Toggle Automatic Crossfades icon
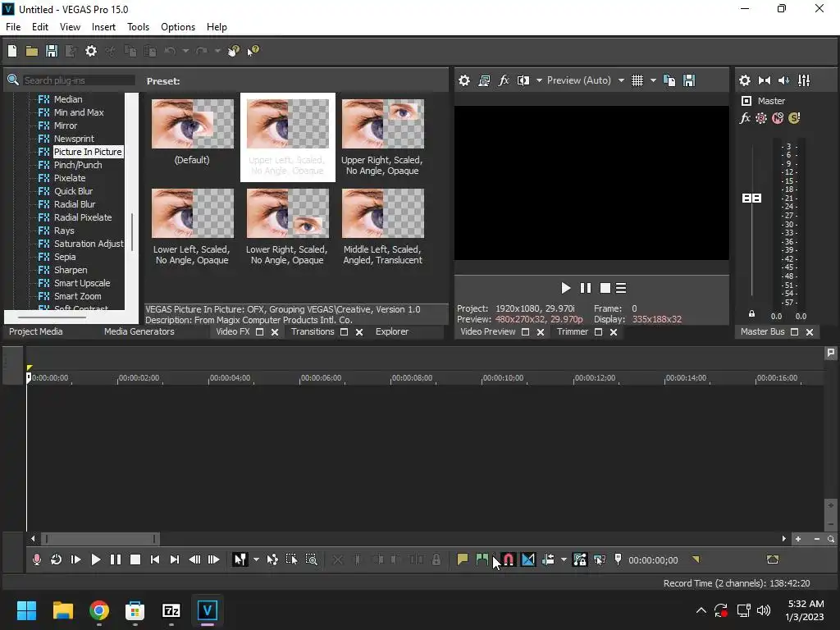 pyautogui.click(x=527, y=559)
